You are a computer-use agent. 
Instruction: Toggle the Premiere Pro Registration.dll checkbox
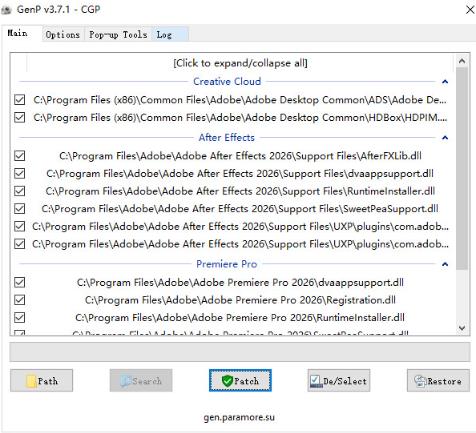point(20,300)
